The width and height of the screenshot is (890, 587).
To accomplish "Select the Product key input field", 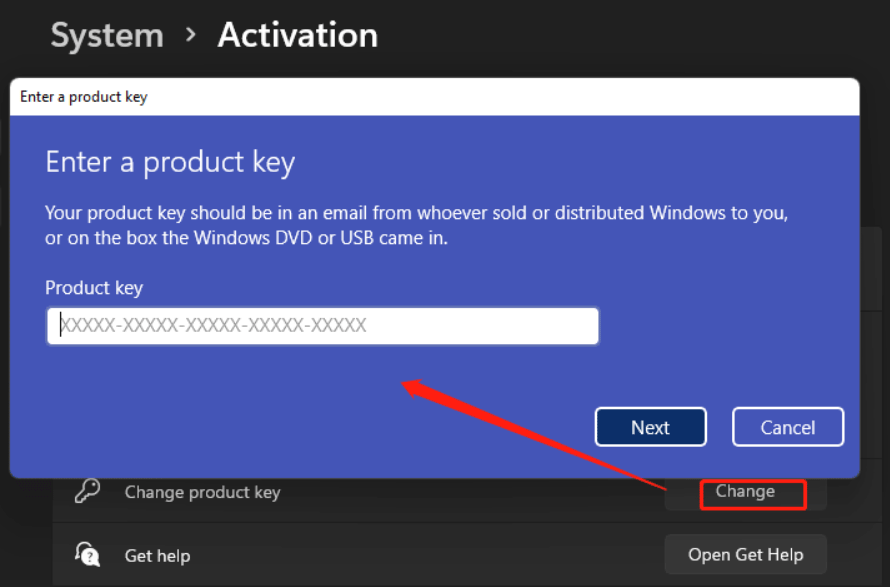I will point(322,326).
